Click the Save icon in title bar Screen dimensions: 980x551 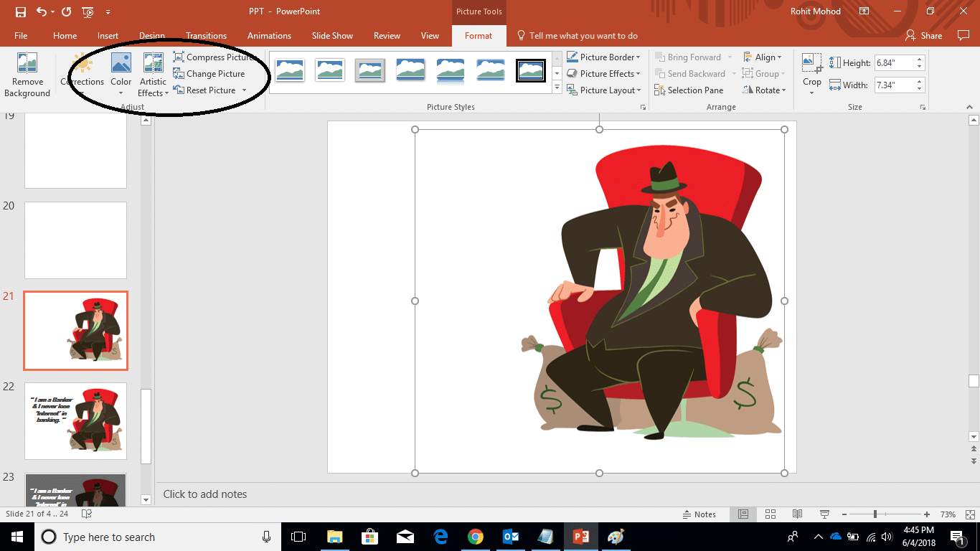tap(21, 11)
